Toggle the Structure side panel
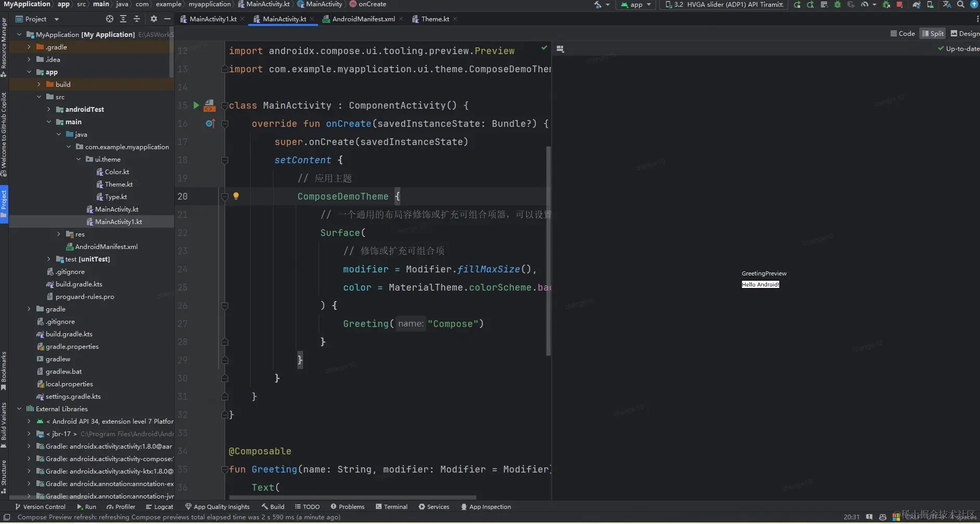The height and width of the screenshot is (524, 980). click(x=4, y=477)
